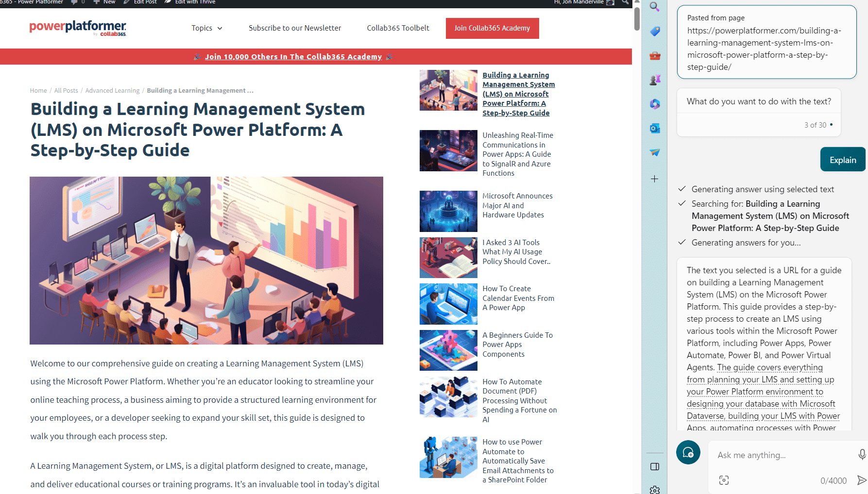The image size is (868, 494).
Task: Open the Microsoft 365 sidebar icon
Action: (x=655, y=104)
